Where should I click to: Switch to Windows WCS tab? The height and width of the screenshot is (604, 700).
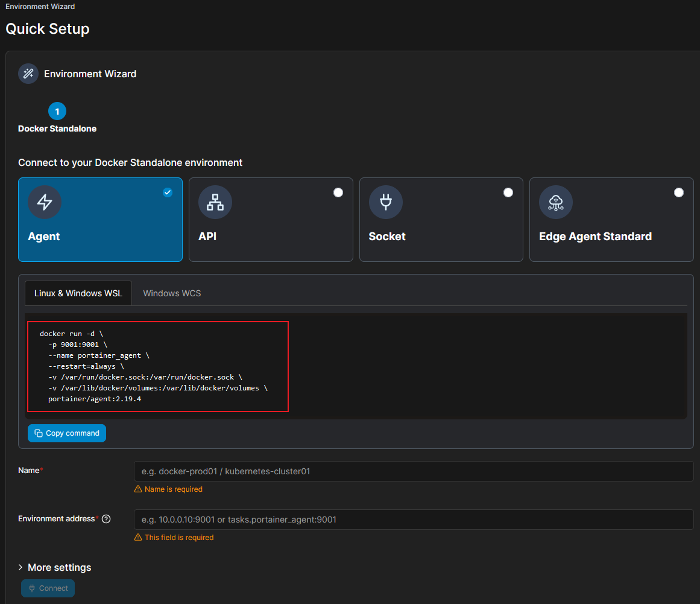pyautogui.click(x=172, y=293)
